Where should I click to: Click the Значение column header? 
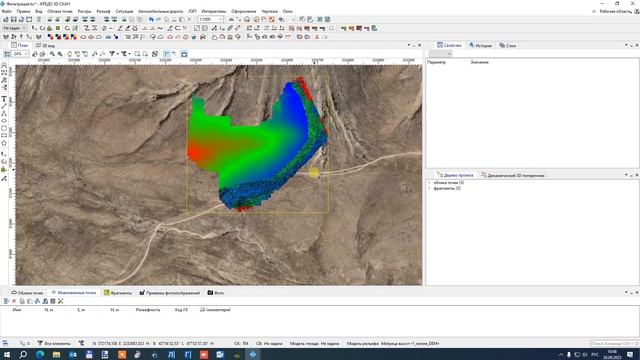pos(480,62)
